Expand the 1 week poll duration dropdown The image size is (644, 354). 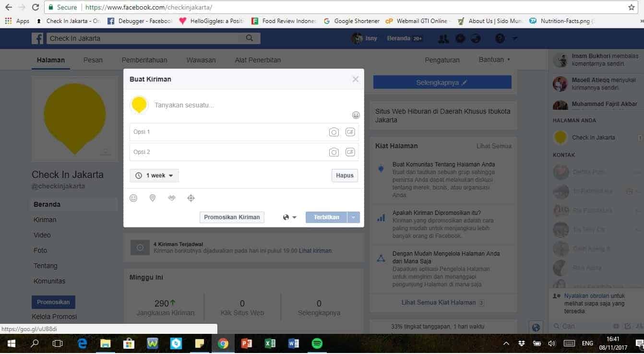pos(154,176)
